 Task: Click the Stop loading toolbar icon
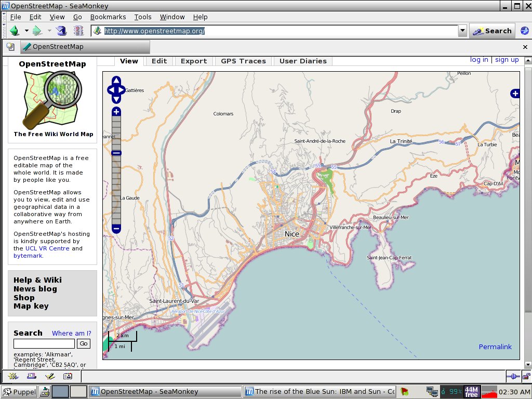78,31
